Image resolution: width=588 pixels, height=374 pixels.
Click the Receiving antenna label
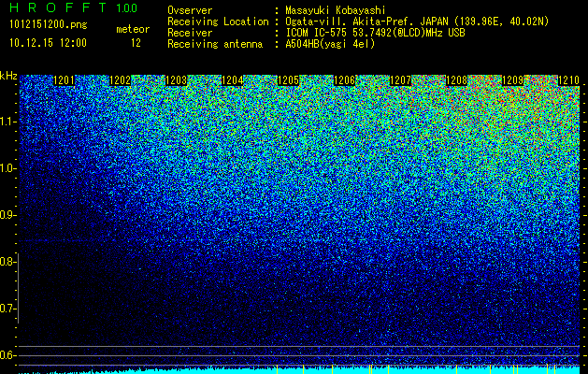point(215,44)
